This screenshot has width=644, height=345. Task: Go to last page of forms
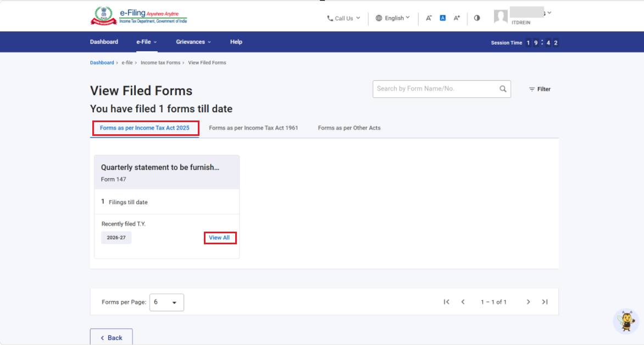545,302
